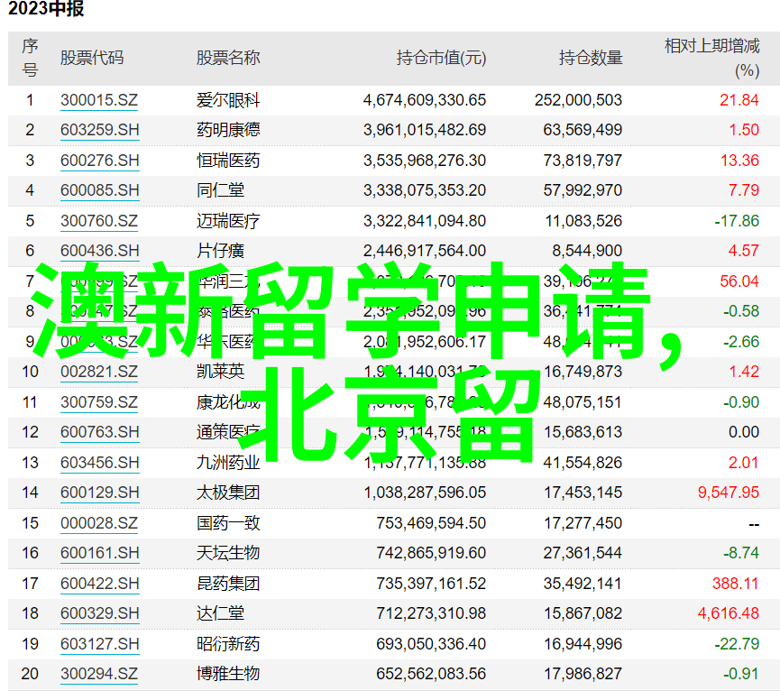
Task: Click market value 4,674,609,330.65
Action: 425,100
